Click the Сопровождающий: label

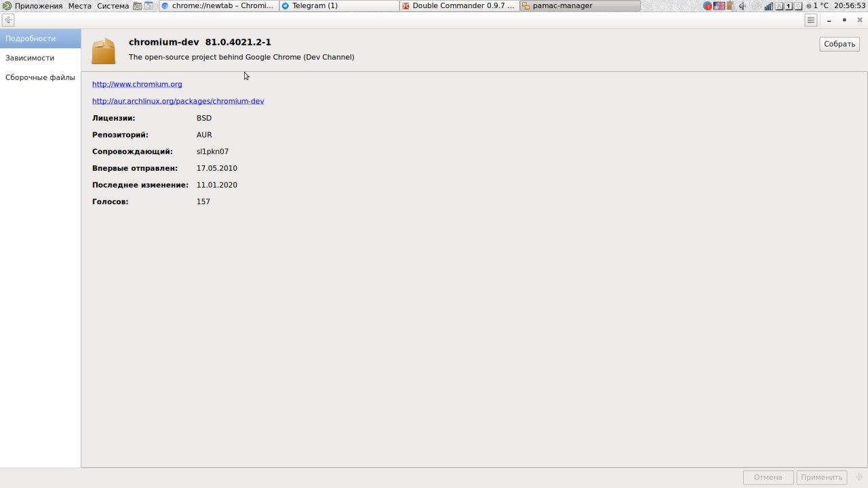click(x=132, y=152)
